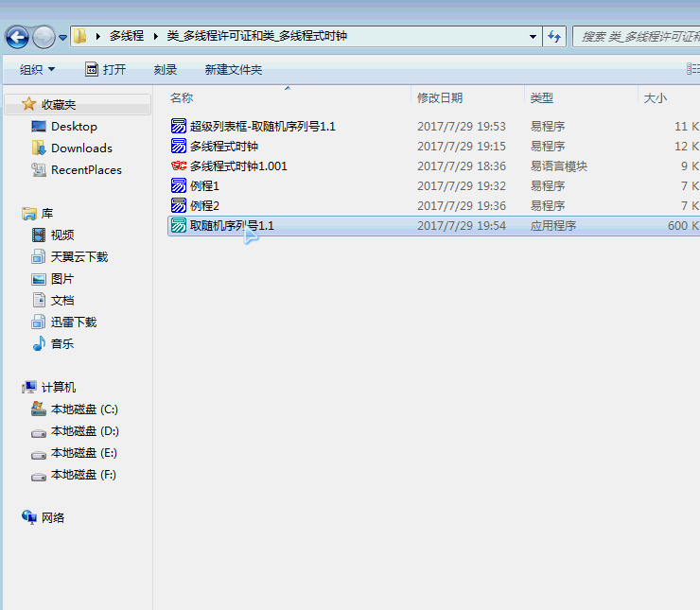
Task: Open the 迅雷下载 library
Action: pos(74,322)
